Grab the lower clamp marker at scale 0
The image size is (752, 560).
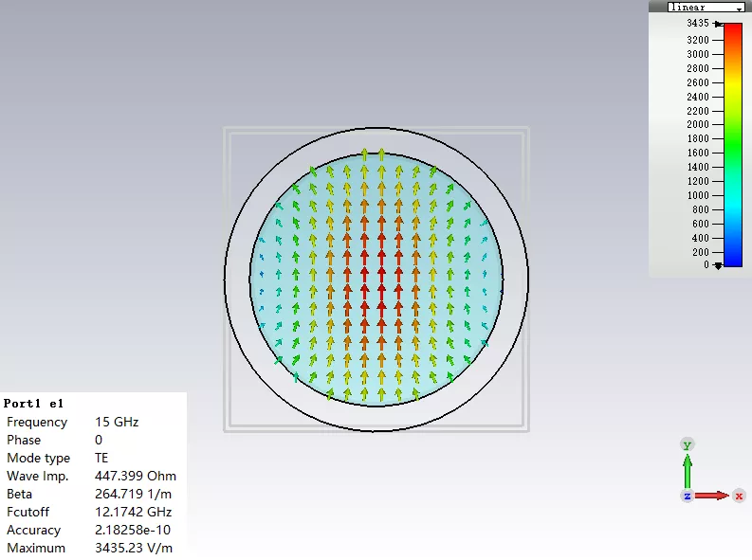click(718, 265)
